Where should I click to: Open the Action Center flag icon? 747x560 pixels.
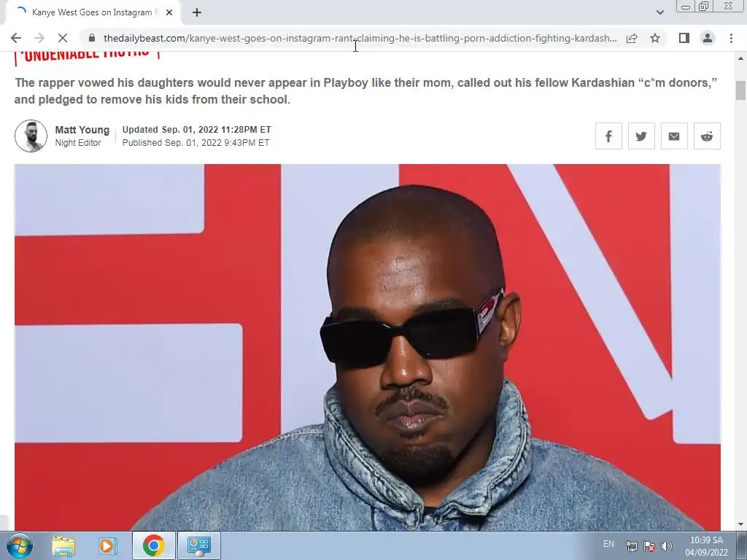649,547
